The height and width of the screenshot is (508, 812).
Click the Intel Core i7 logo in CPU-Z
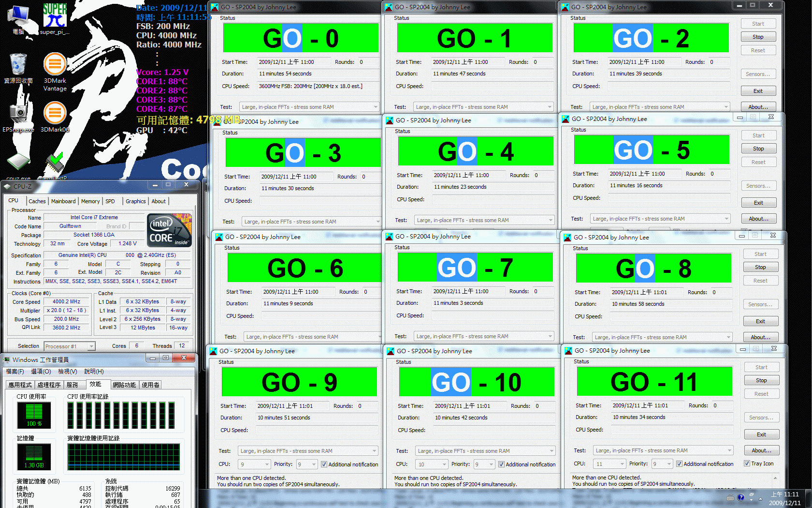(169, 230)
